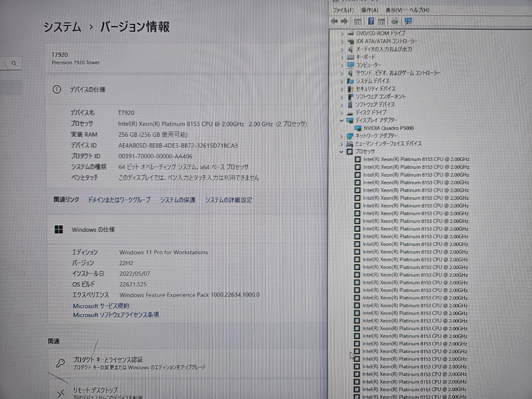Viewport: 532px width, 399px height.
Task: Expand the キーボード node chevron
Action: click(342, 57)
